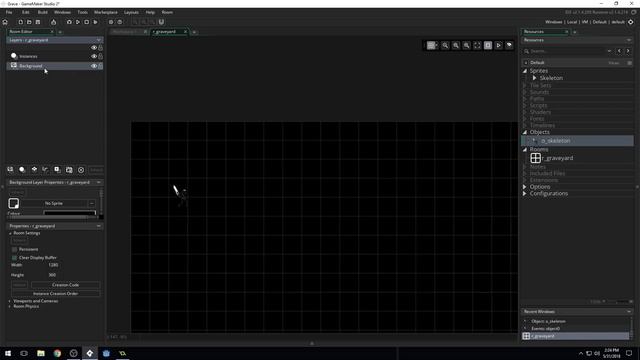This screenshot has height=360, width=640.
Task: Open the Build menu
Action: click(x=42, y=12)
